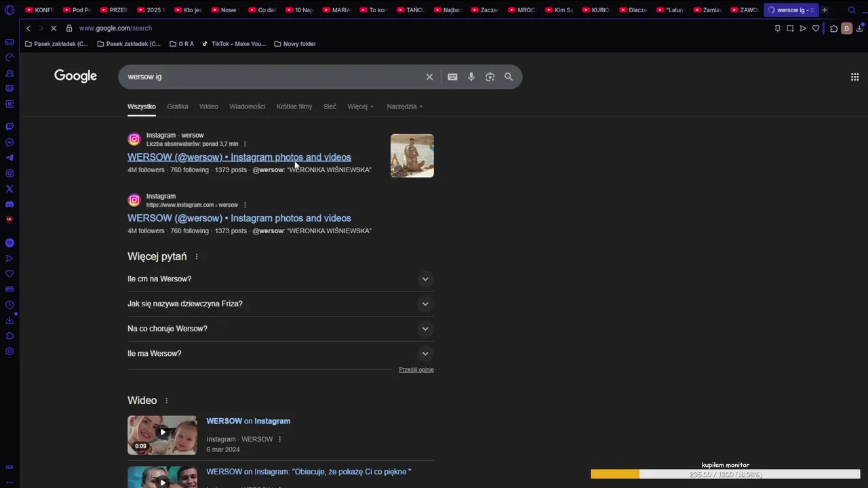Open X (Twitter) from the sidebar
868x488 pixels.
coord(9,189)
